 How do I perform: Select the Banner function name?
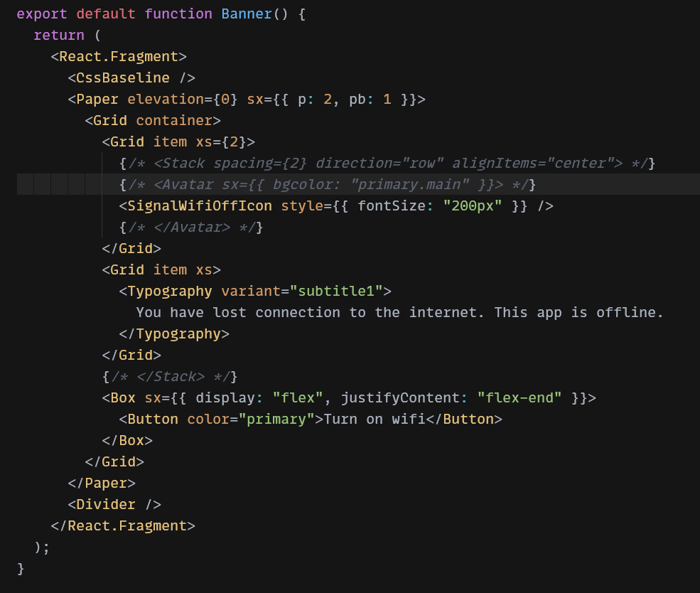[246, 14]
